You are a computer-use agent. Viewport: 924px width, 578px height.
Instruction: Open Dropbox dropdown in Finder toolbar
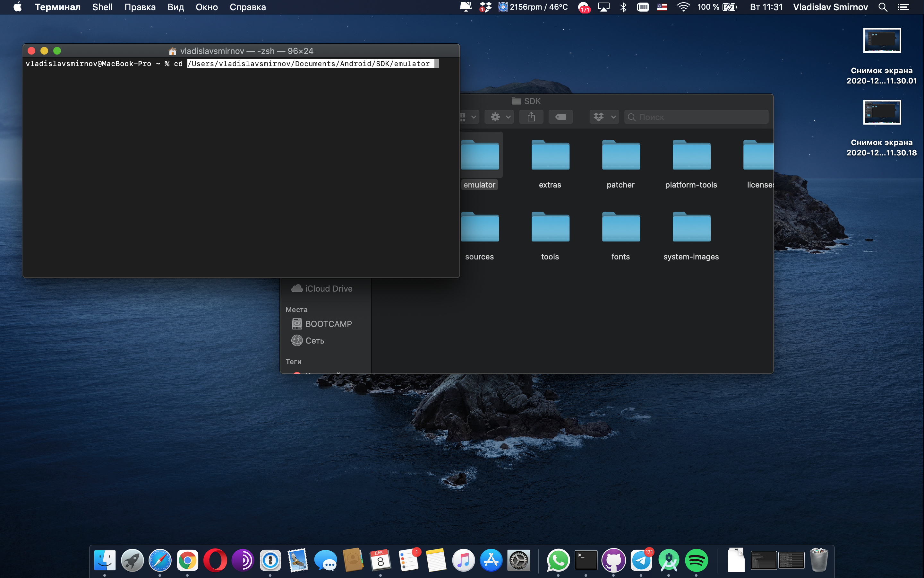[x=604, y=117]
